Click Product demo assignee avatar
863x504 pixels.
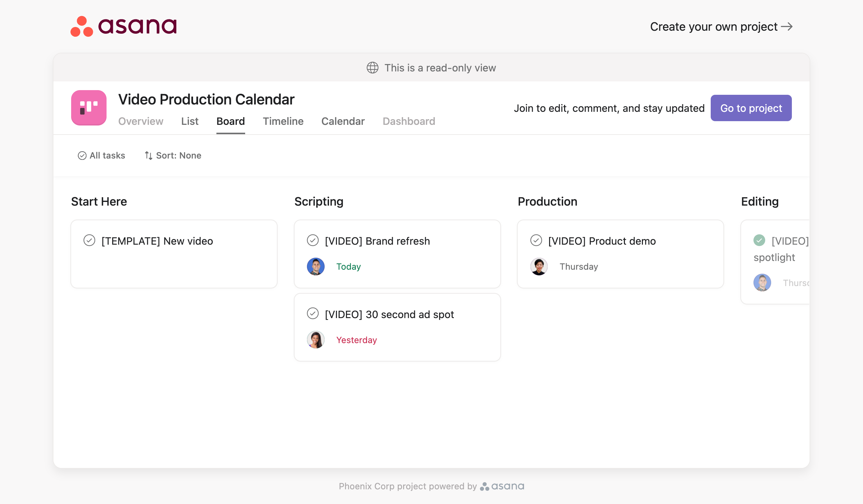[x=539, y=267]
